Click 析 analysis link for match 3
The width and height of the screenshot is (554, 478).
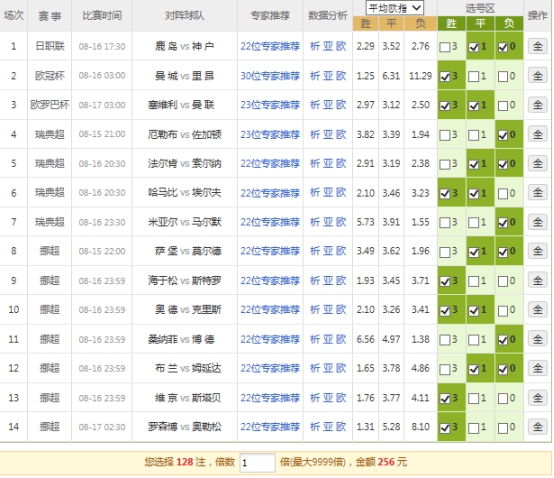(315, 105)
